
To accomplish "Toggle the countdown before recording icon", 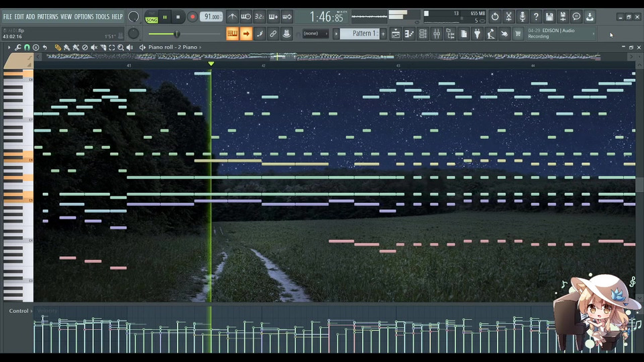I will (x=260, y=17).
